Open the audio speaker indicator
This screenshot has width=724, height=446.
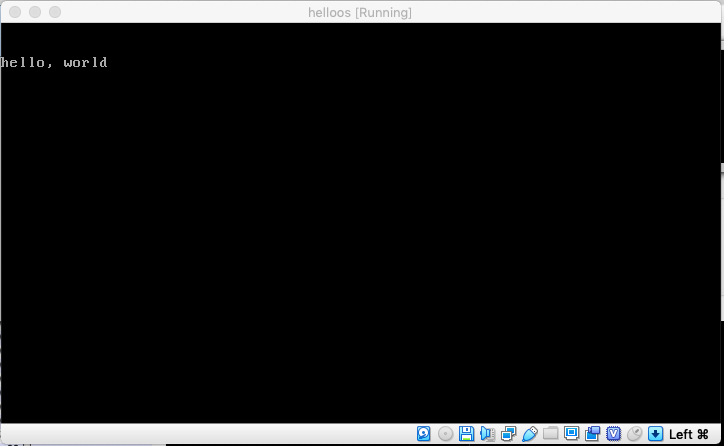pyautogui.click(x=487, y=434)
